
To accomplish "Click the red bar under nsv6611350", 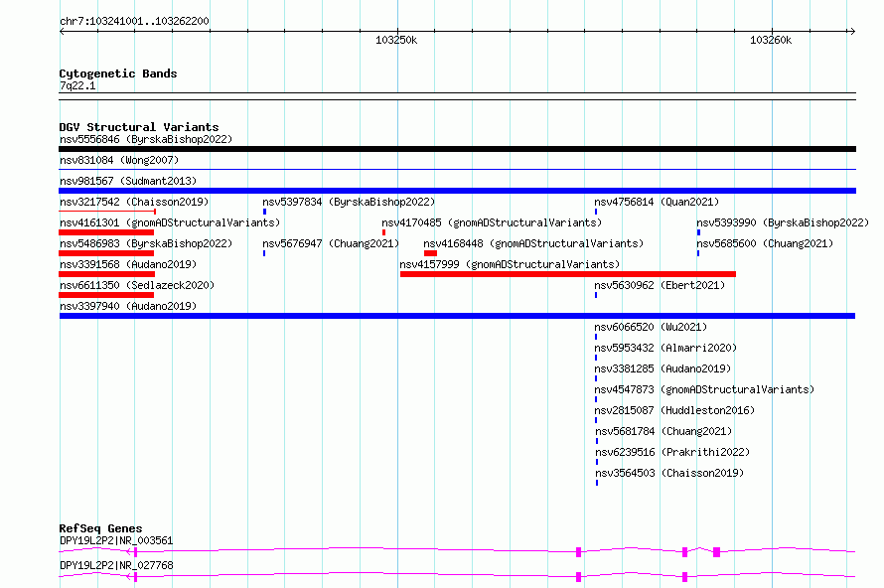I will click(x=106, y=295).
